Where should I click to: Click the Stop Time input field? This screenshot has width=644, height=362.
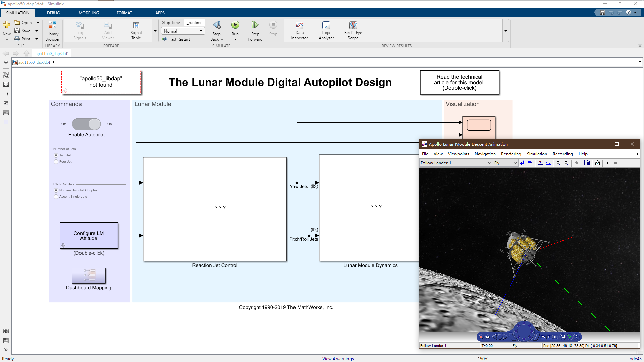click(194, 23)
